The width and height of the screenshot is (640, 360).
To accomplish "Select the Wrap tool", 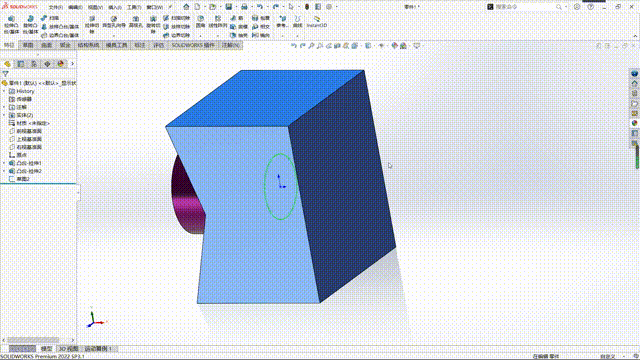I will [260, 18].
